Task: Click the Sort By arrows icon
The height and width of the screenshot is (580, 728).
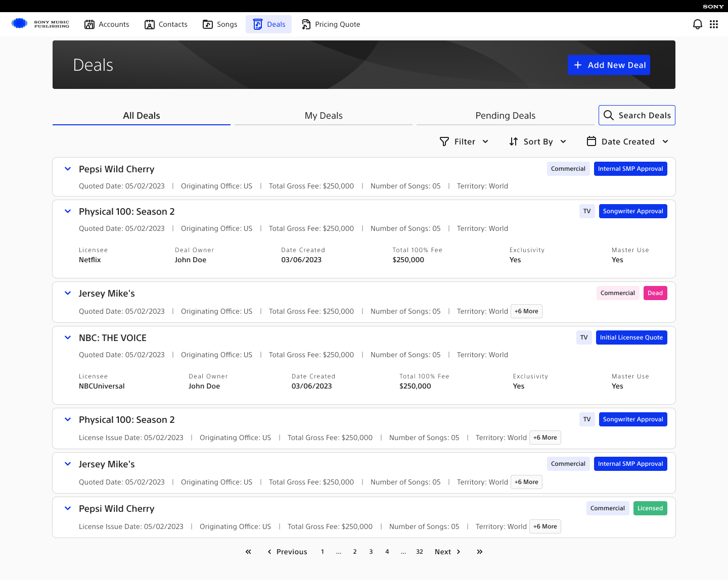Action: pyautogui.click(x=514, y=141)
